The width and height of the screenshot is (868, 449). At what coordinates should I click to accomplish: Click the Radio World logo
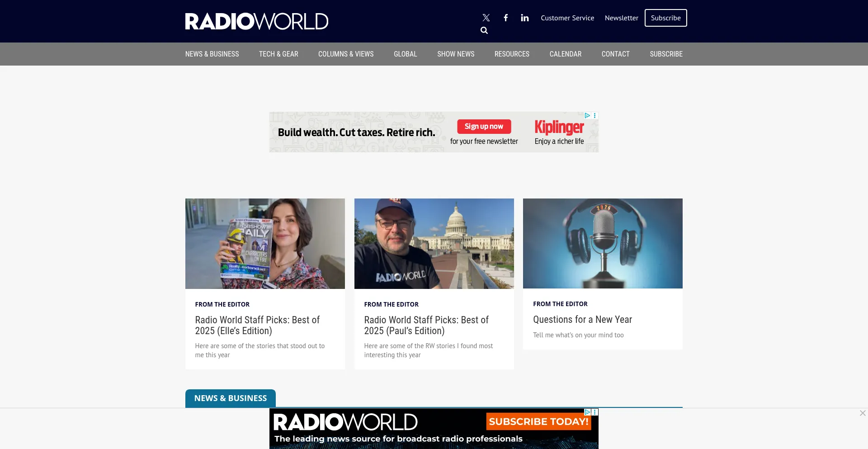[x=256, y=21]
